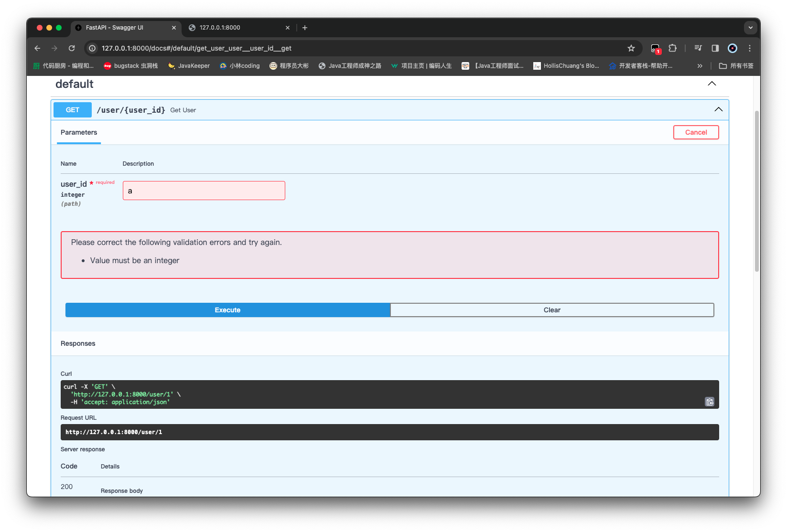Open the bugstack 虫洞栈 bookmark

(131, 66)
